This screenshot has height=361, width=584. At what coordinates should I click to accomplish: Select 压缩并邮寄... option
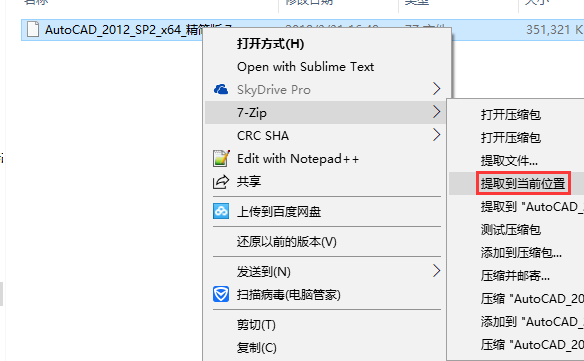coord(515,276)
